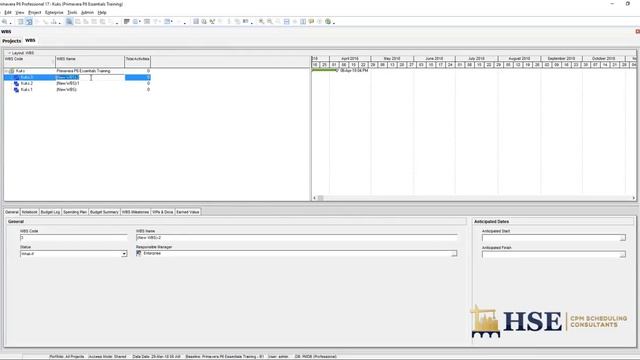Open the Admin menu
640x360 pixels.
[87, 13]
